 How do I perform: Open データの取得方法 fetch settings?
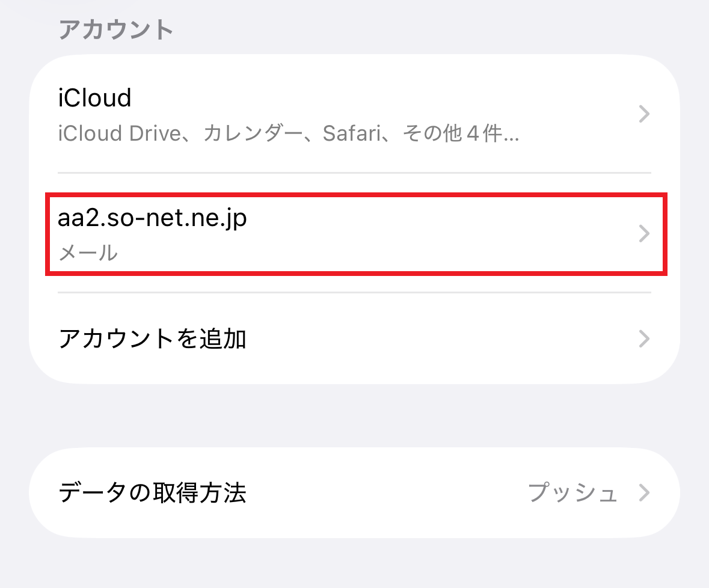tap(152, 493)
